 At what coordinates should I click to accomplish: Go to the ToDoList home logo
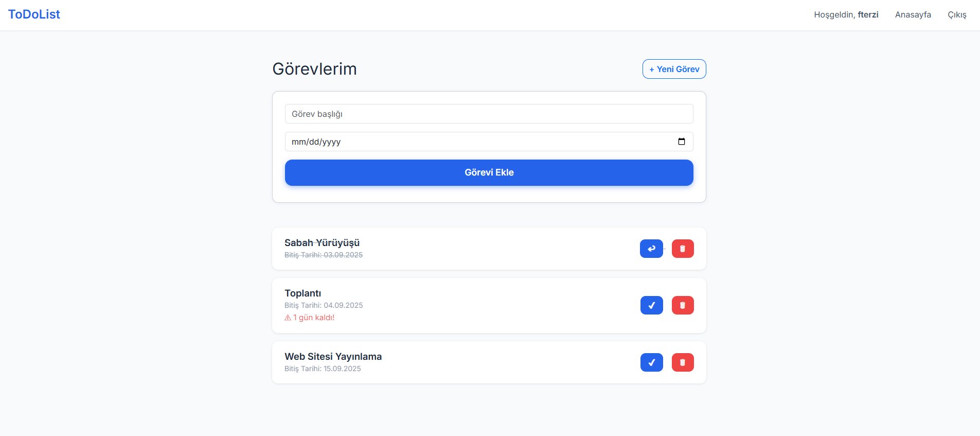tap(34, 14)
